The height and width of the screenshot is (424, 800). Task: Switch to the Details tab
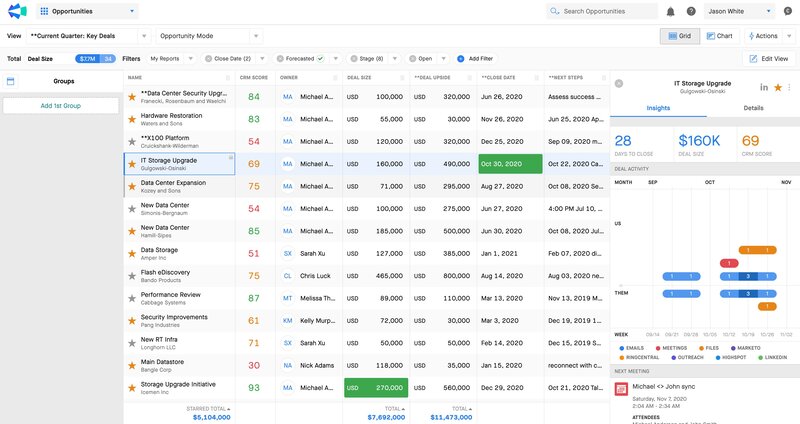[753, 108]
